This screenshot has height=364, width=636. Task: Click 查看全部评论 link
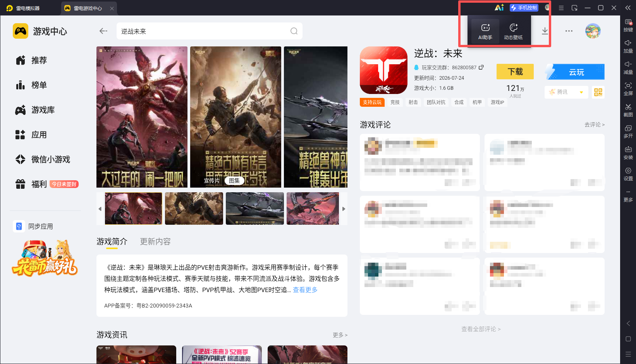click(x=481, y=329)
